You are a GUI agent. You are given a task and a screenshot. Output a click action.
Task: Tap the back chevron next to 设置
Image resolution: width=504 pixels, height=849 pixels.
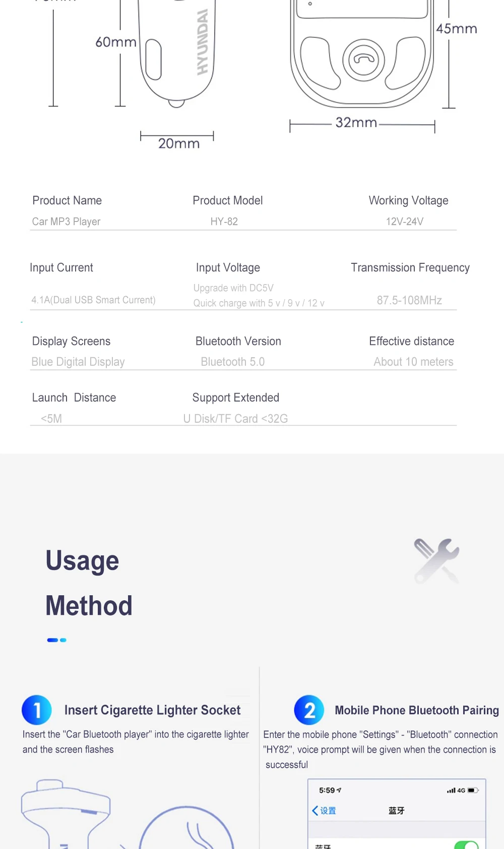pos(315,811)
